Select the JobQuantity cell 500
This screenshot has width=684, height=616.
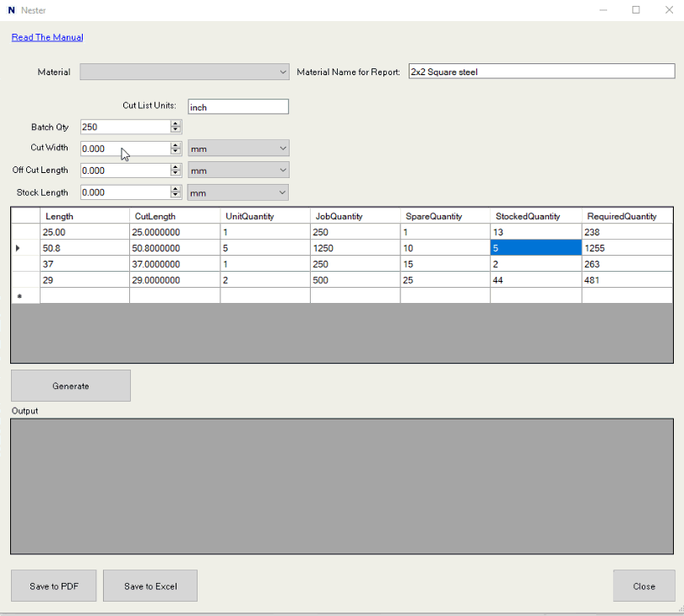click(355, 280)
